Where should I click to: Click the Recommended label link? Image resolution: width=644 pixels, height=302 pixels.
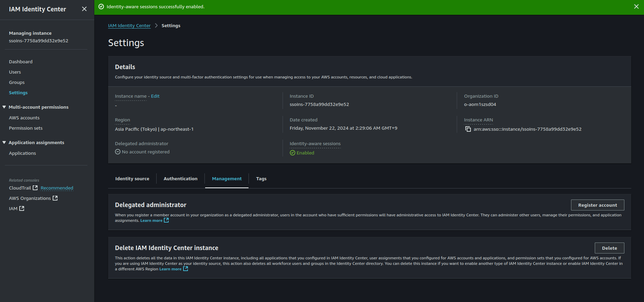coord(57,188)
